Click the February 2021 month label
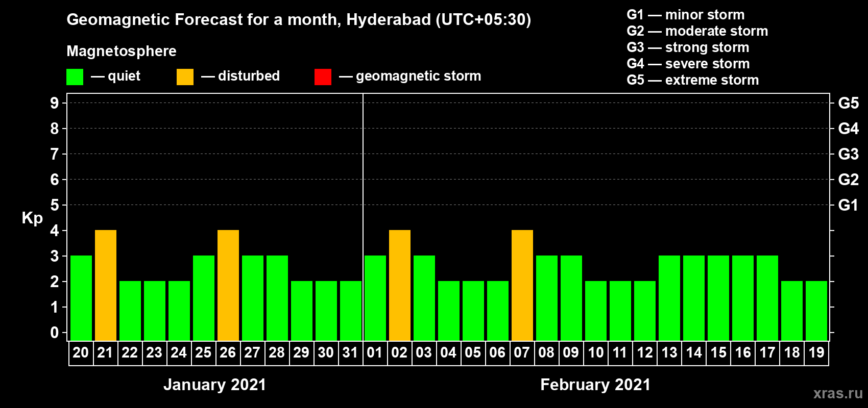The width and height of the screenshot is (868, 408). click(x=595, y=385)
